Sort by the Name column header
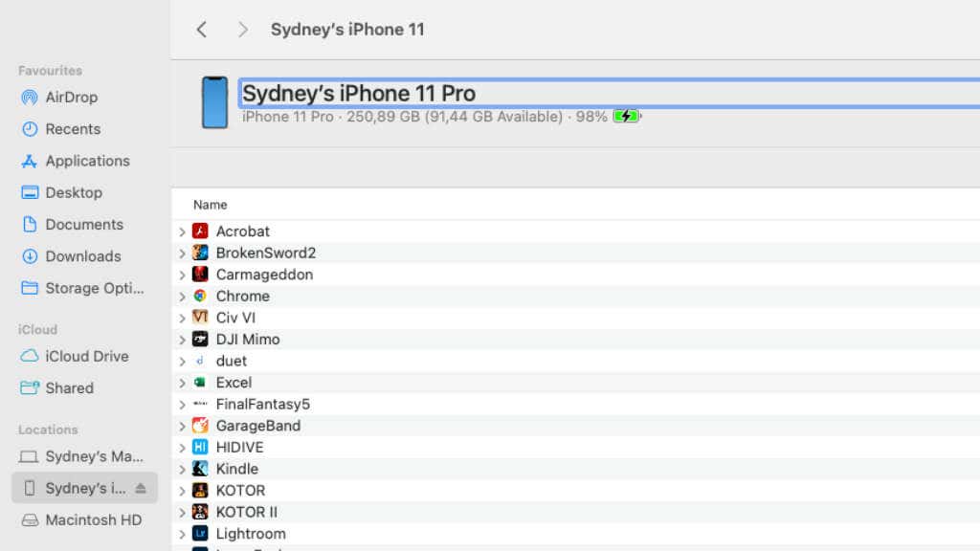This screenshot has height=551, width=980. pyautogui.click(x=210, y=205)
